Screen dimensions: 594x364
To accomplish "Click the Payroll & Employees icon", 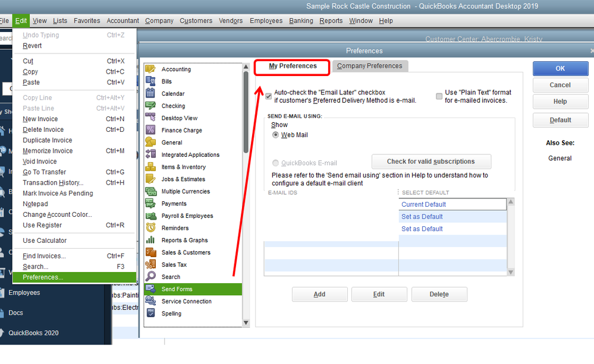I will [151, 216].
